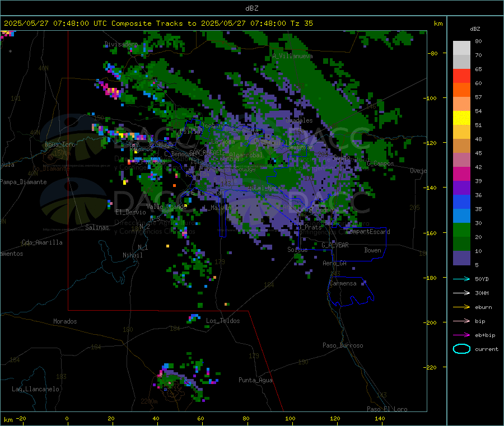Click the Nihuil map label

click(132, 255)
